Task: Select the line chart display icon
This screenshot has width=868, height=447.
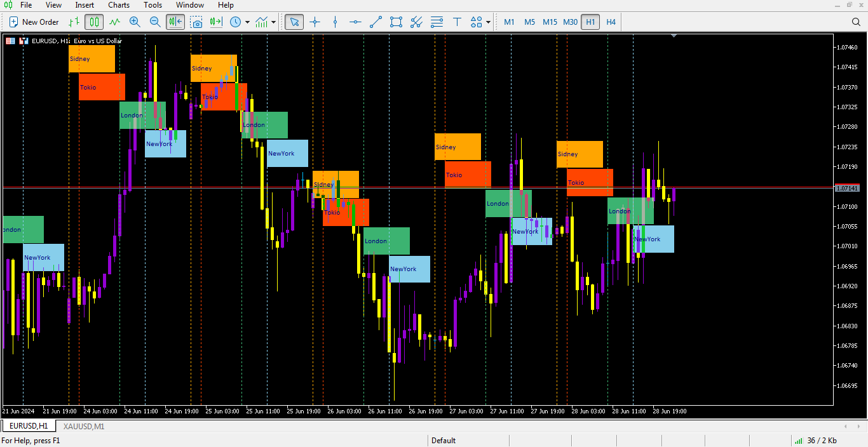Action: 114,22
